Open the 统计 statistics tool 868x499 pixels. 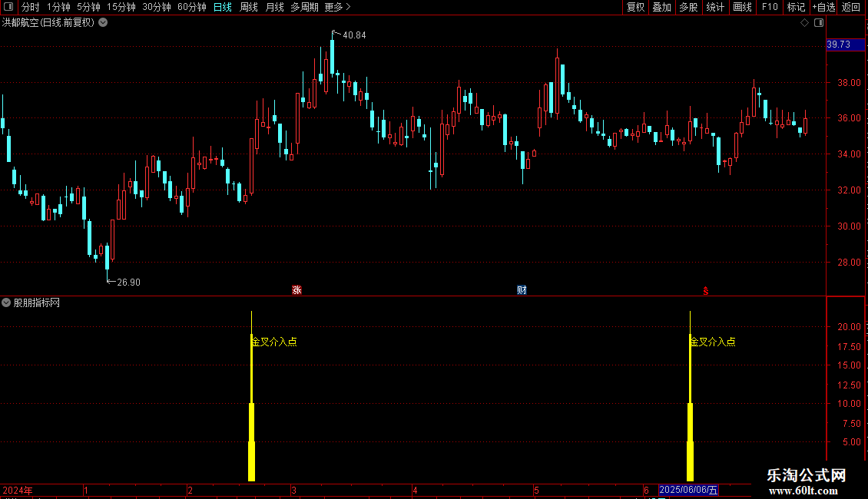point(714,7)
